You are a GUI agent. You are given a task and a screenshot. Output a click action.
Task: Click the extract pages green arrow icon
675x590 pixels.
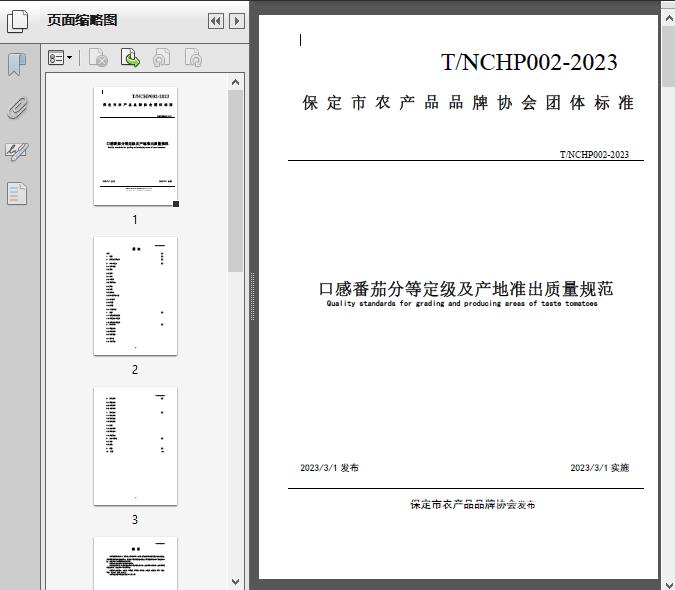pos(130,58)
